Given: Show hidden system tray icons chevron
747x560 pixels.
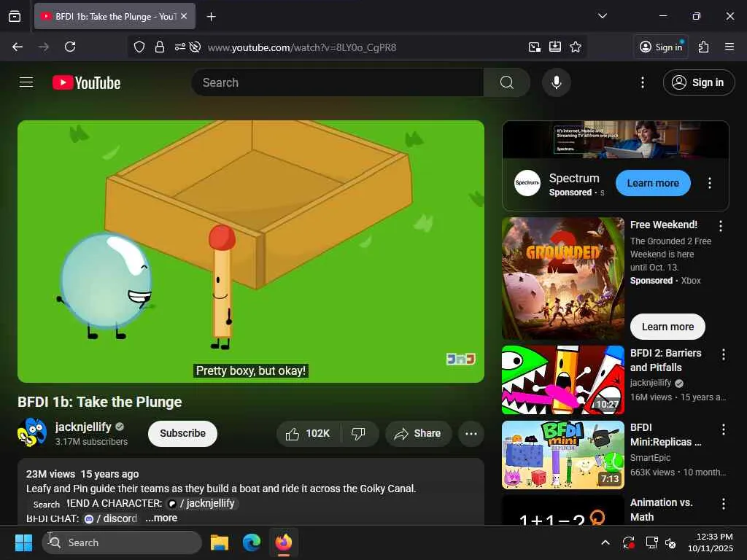Looking at the screenshot, I should 605,542.
